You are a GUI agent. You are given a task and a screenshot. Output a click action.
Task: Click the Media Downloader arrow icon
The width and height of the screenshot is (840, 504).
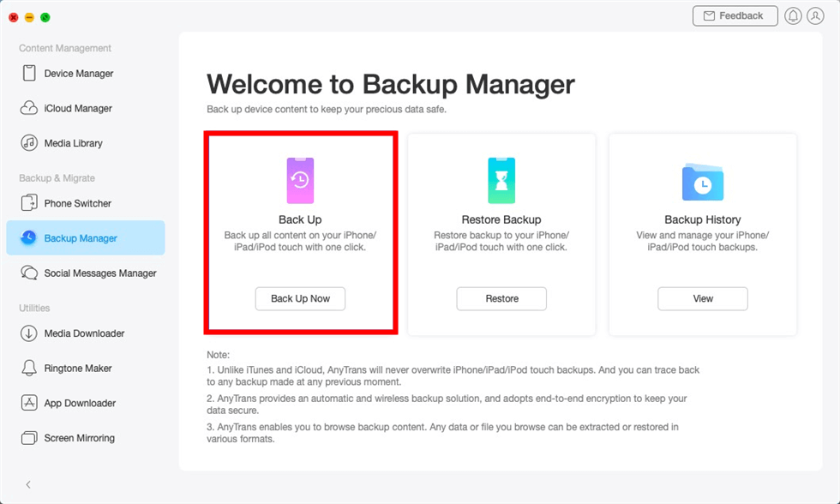[29, 333]
